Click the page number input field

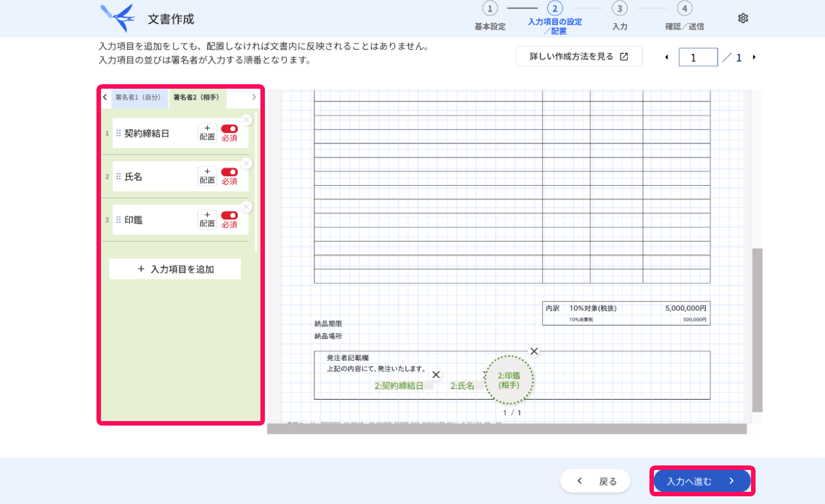(x=698, y=57)
